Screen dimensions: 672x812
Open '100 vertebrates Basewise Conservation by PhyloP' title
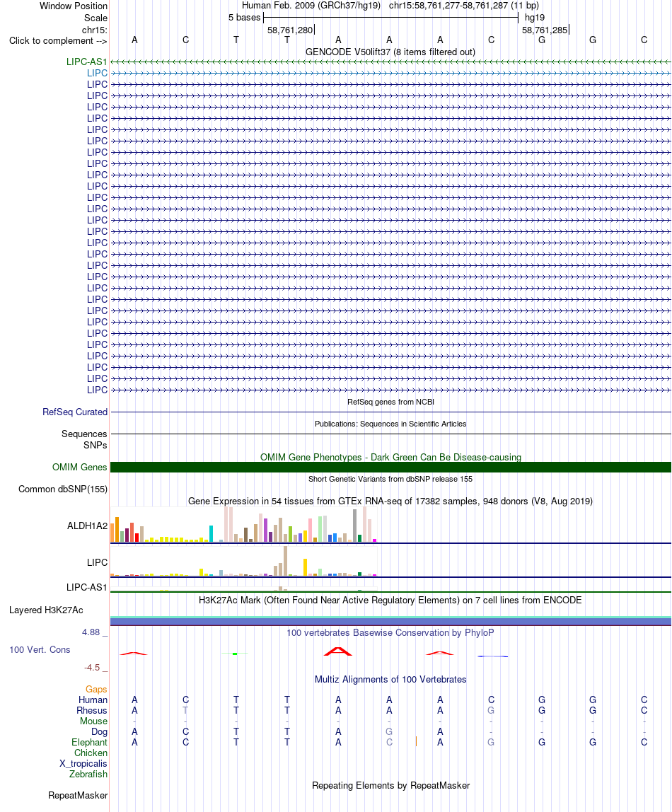(x=390, y=633)
